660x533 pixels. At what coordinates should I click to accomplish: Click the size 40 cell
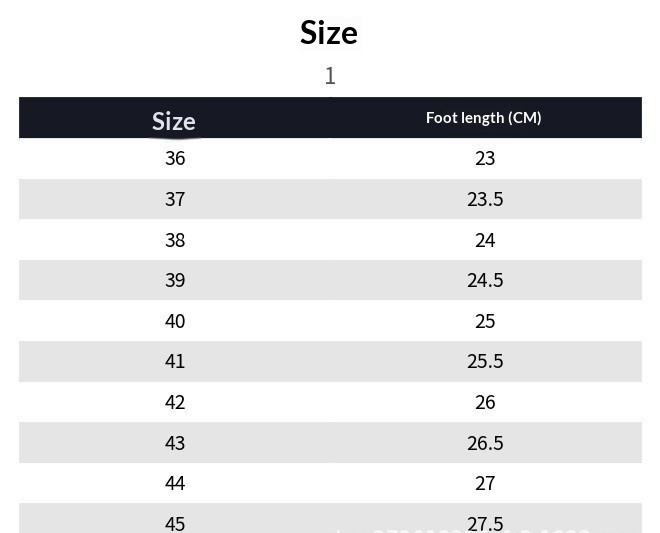pyautogui.click(x=175, y=321)
